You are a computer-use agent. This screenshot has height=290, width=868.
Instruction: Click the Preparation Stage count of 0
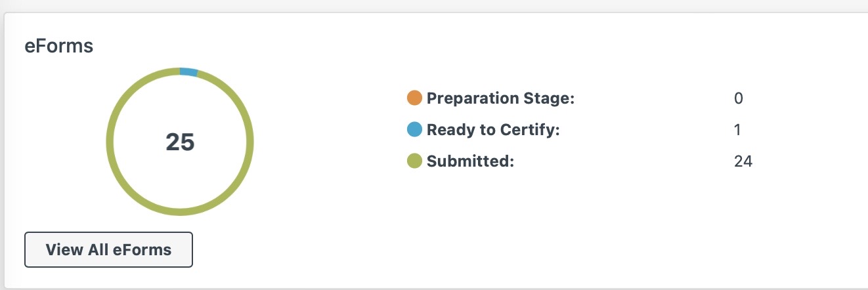click(739, 98)
